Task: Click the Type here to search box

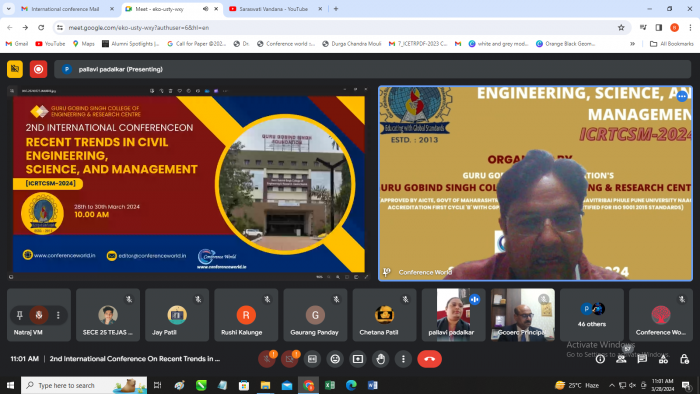Action: tap(84, 385)
